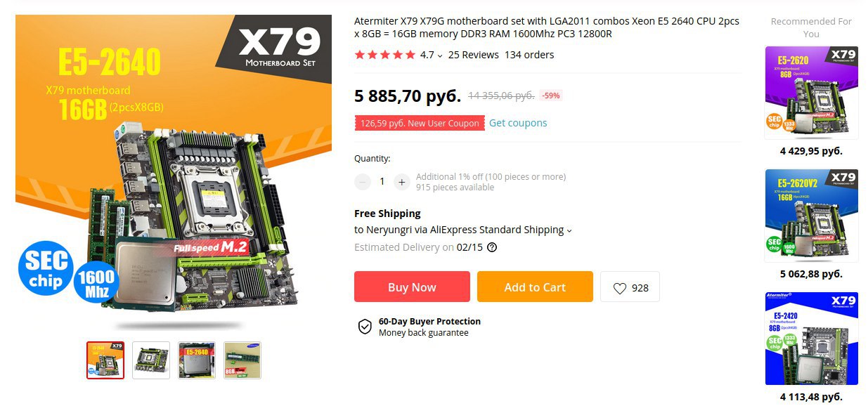Select the fourth RAM modules thumbnail
Screen dimensions: 868x413
(x=242, y=360)
